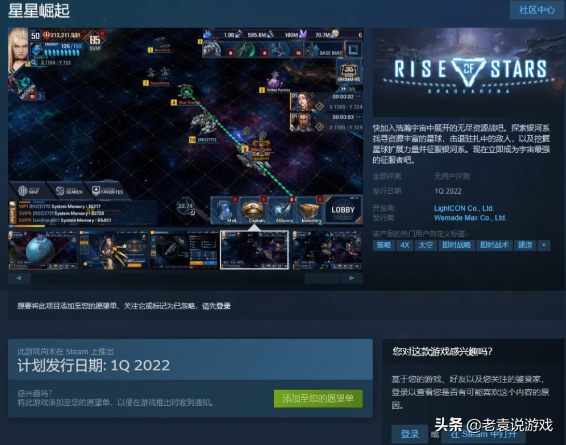The width and height of the screenshot is (566, 445).
Task: Select the 太空 tag
Action: pyautogui.click(x=425, y=245)
